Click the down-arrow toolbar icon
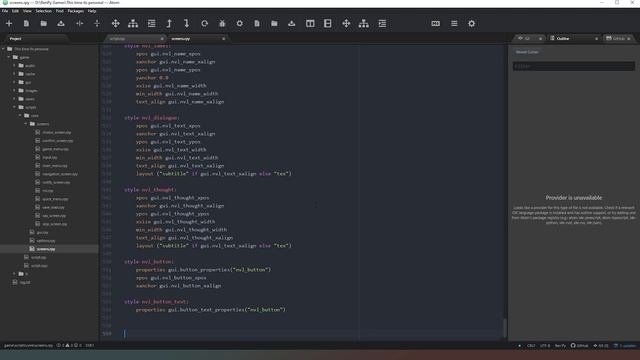The width and height of the screenshot is (640, 360). (x=187, y=24)
